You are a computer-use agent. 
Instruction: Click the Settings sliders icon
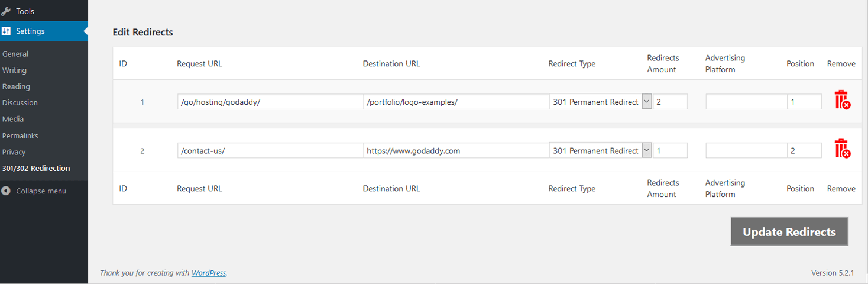[x=7, y=31]
